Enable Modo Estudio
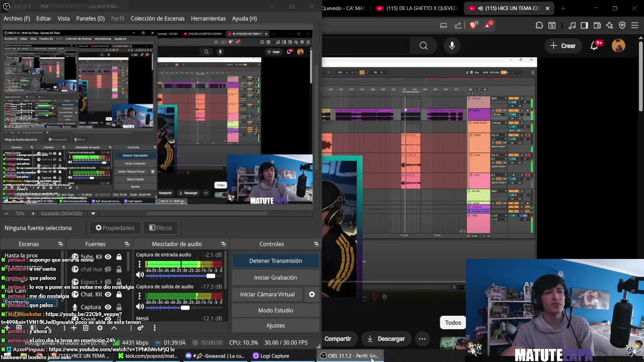 pyautogui.click(x=275, y=310)
